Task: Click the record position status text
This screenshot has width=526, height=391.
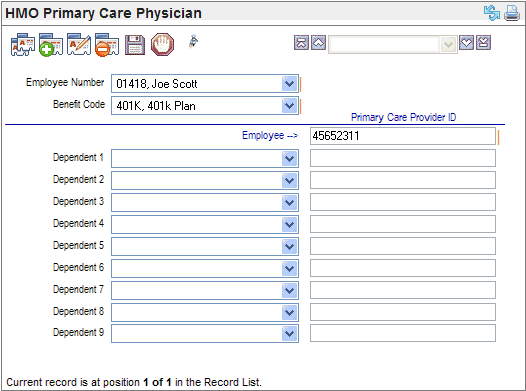Action: (134, 382)
